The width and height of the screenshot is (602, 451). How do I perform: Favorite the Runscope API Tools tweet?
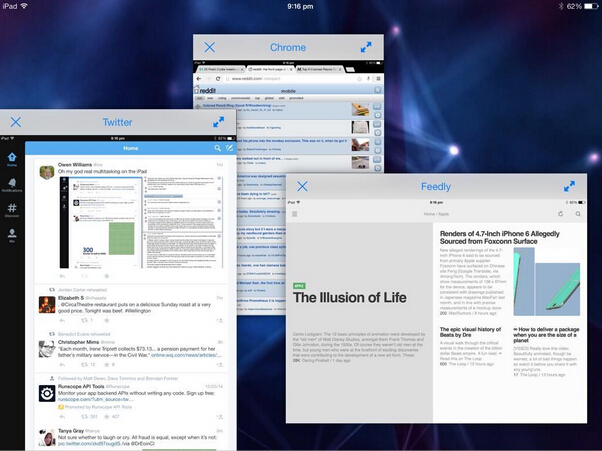(x=107, y=416)
